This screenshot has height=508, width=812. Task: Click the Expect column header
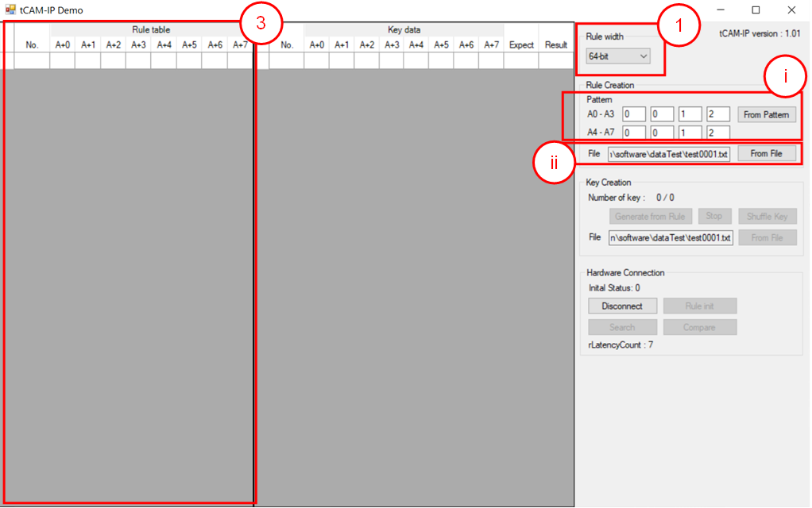521,45
